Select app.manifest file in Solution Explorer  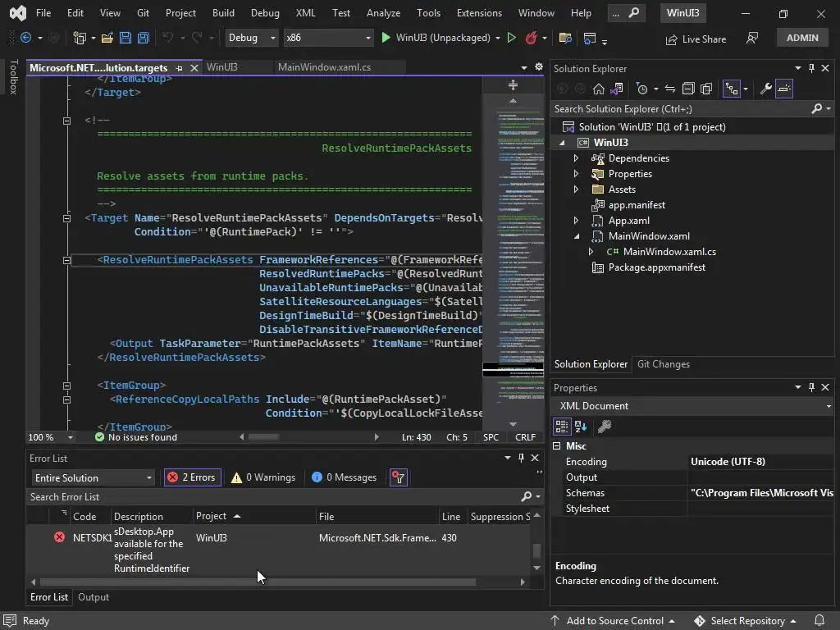(x=637, y=205)
